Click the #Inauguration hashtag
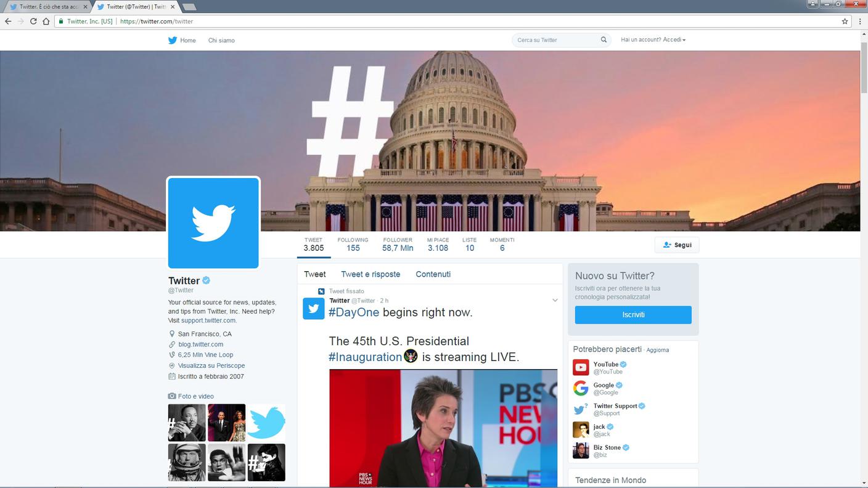Image resolution: width=868 pixels, height=488 pixels. [x=366, y=357]
